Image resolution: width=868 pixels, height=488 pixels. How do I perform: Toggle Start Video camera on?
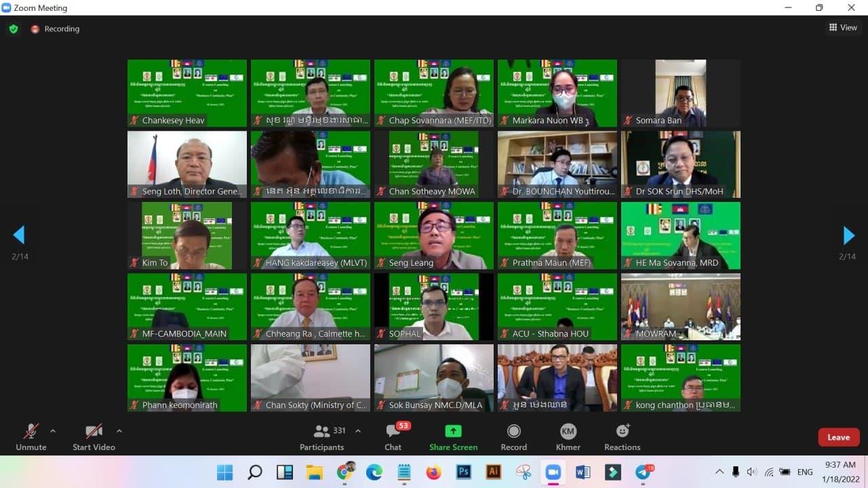click(x=94, y=437)
